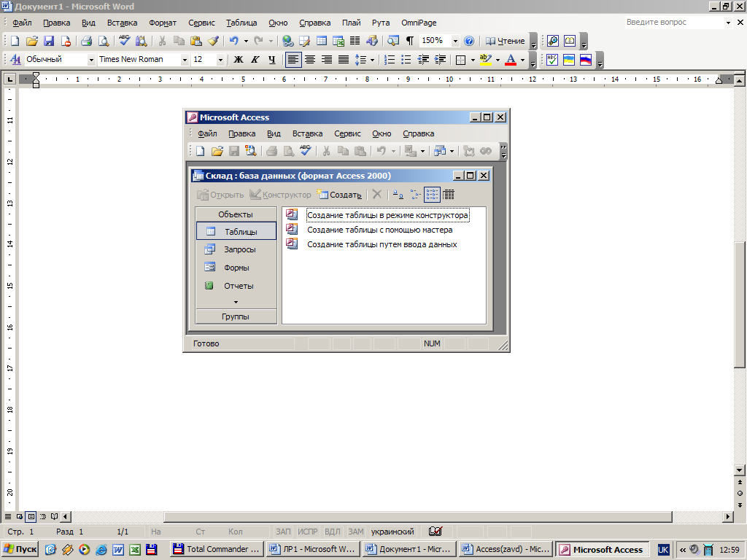This screenshot has width=747, height=560.
Task: Apply the red font color button
Action: [511, 60]
